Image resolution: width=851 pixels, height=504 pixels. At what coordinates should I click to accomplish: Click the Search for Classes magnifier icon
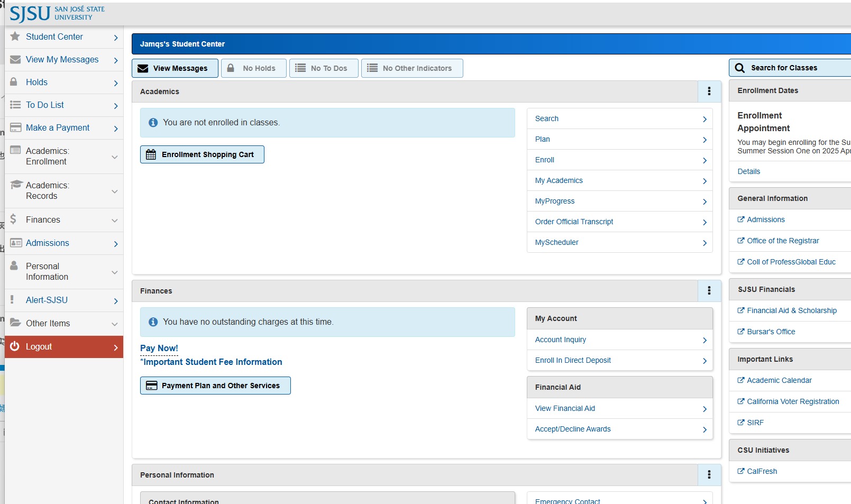pos(740,68)
